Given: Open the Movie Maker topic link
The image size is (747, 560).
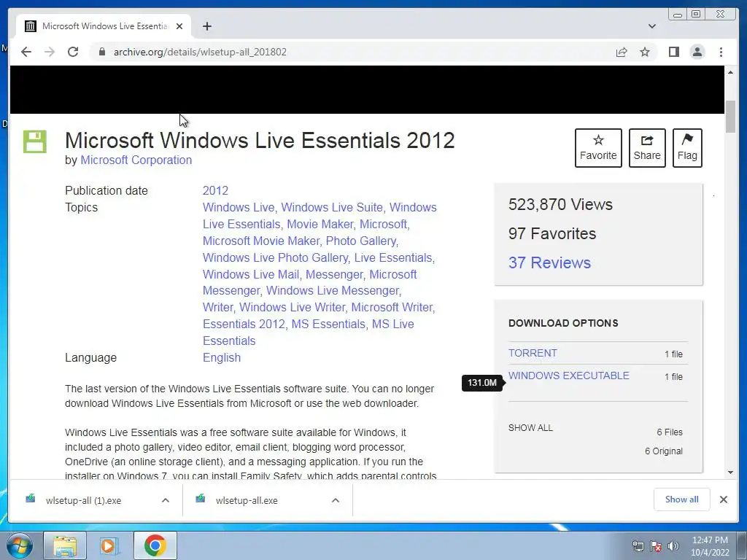Looking at the screenshot, I should (320, 225).
